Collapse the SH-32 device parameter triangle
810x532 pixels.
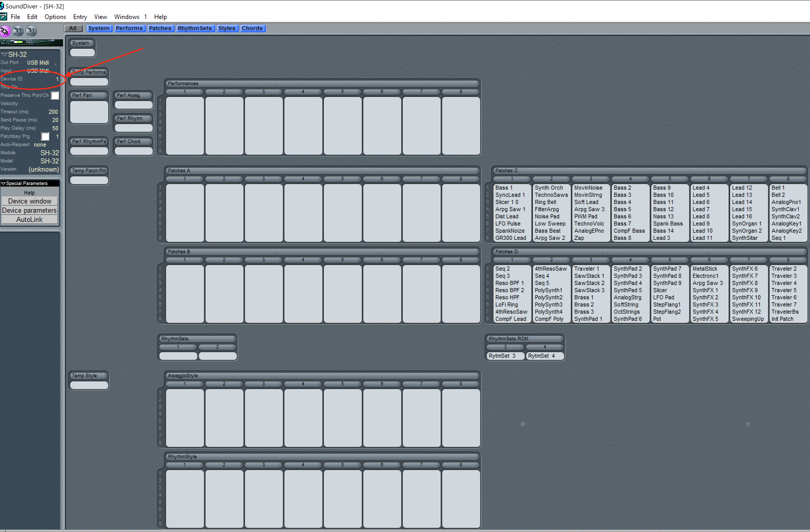(4, 55)
